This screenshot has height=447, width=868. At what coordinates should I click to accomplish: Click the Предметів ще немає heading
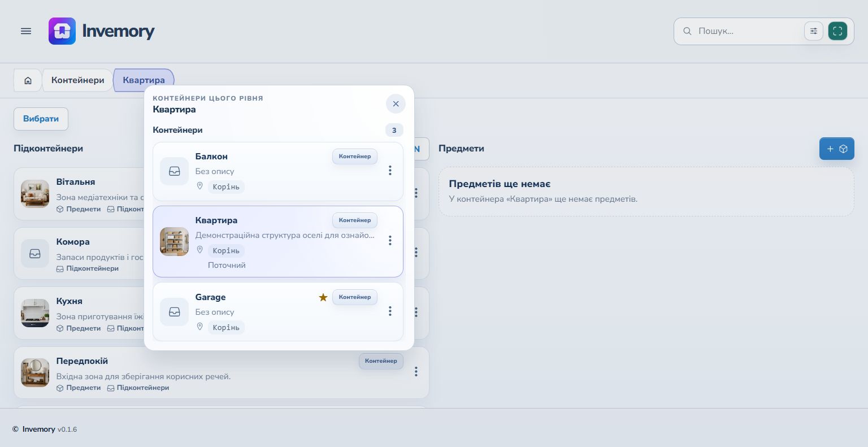(x=500, y=184)
